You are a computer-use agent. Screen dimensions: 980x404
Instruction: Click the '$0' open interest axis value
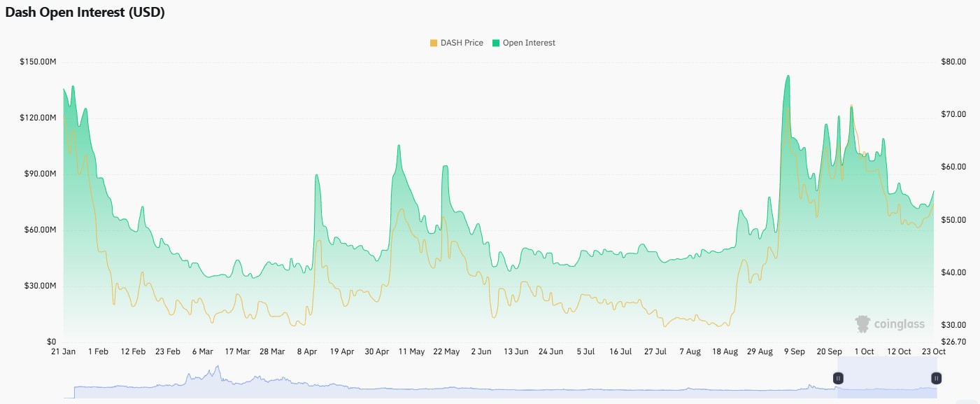(x=52, y=342)
